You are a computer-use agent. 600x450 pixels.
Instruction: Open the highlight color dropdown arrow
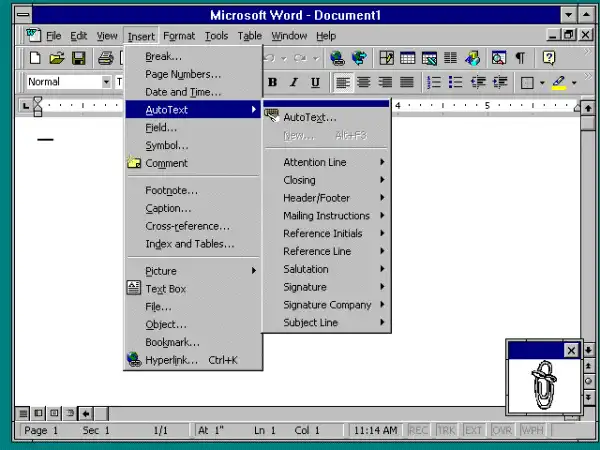click(573, 83)
